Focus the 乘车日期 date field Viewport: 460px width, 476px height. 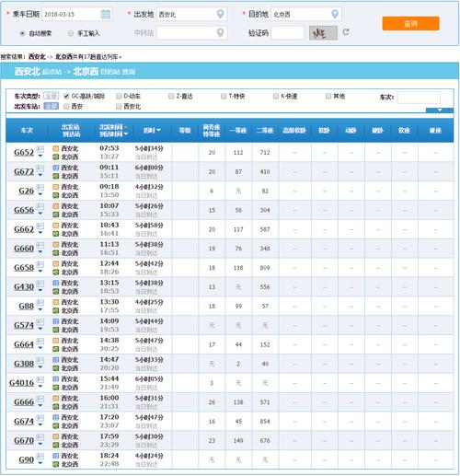(x=77, y=14)
